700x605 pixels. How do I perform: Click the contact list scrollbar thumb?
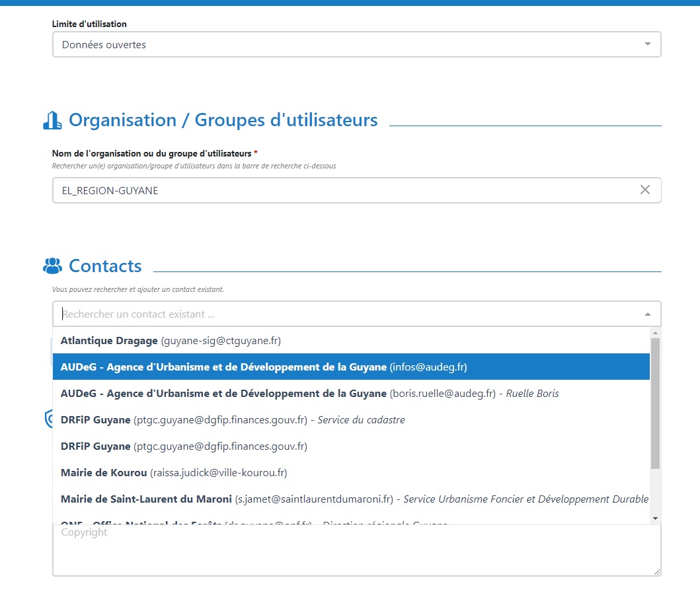(655, 403)
